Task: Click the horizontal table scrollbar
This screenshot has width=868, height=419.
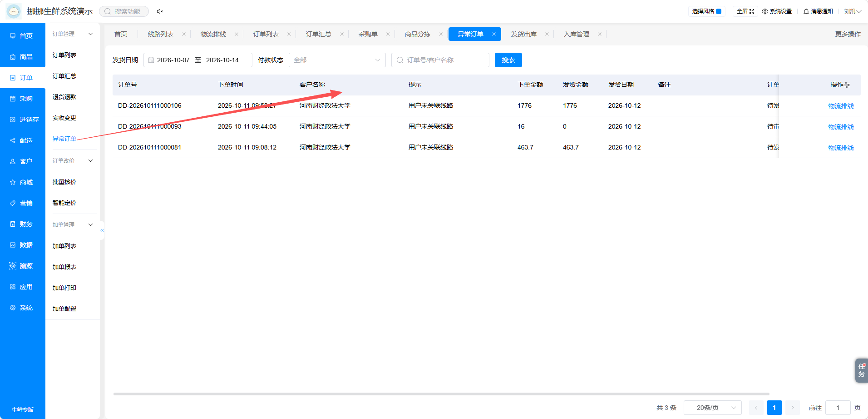Action: (441, 394)
